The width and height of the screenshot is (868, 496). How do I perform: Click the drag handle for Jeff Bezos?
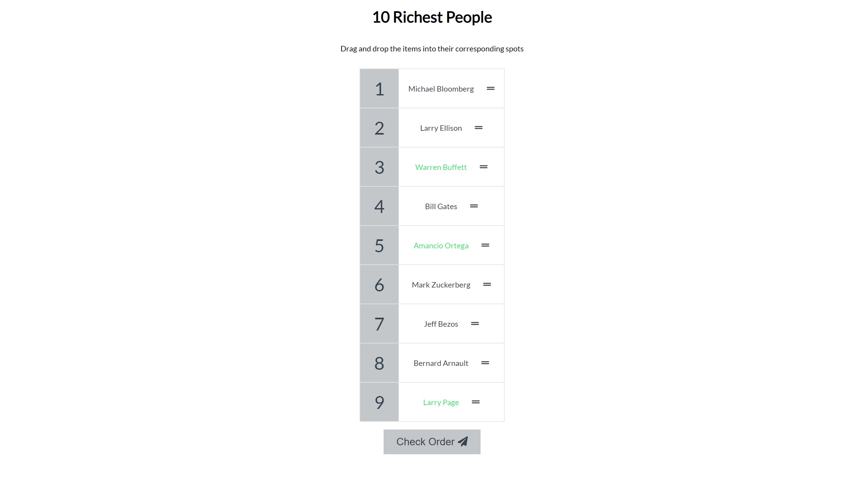474,323
